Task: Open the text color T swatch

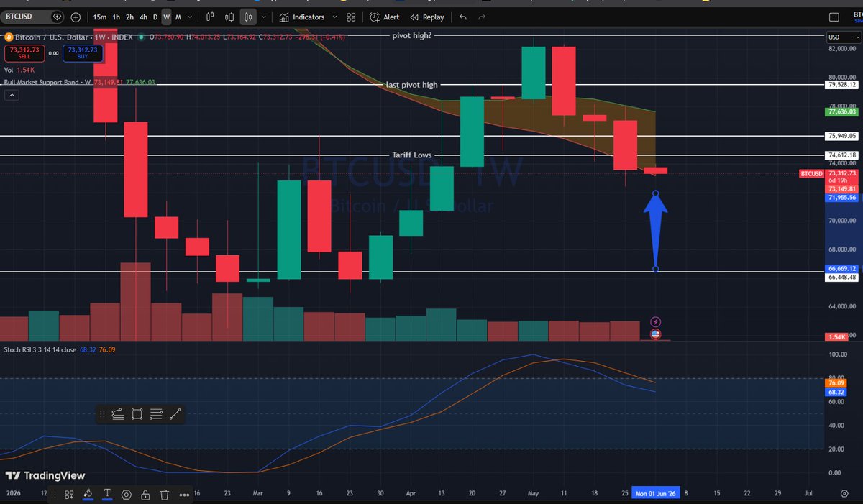Action: [x=107, y=495]
